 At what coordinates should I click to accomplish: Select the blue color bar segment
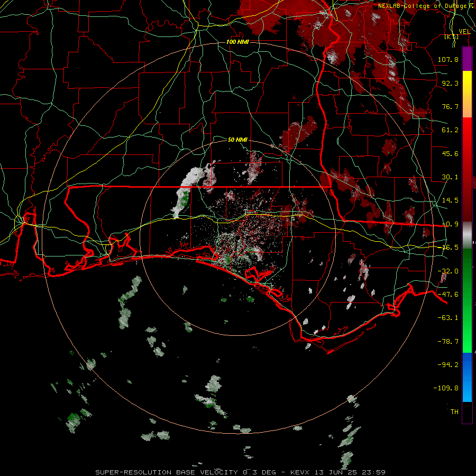click(x=467, y=377)
